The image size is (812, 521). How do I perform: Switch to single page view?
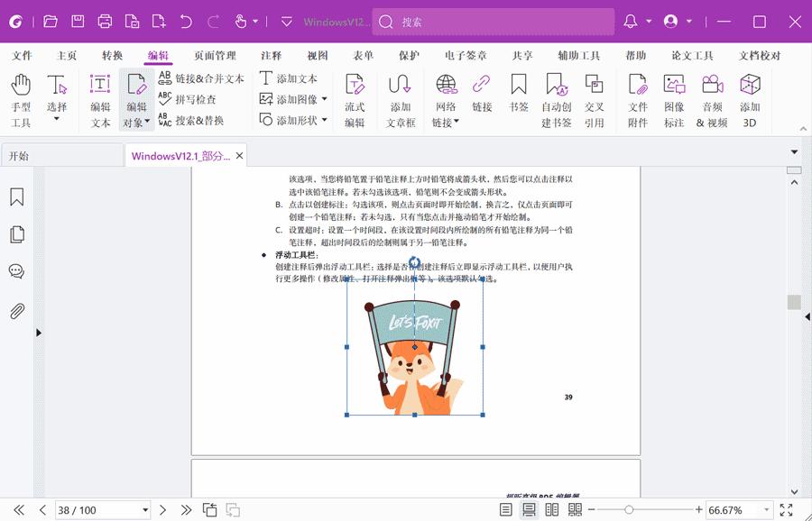pos(506,509)
